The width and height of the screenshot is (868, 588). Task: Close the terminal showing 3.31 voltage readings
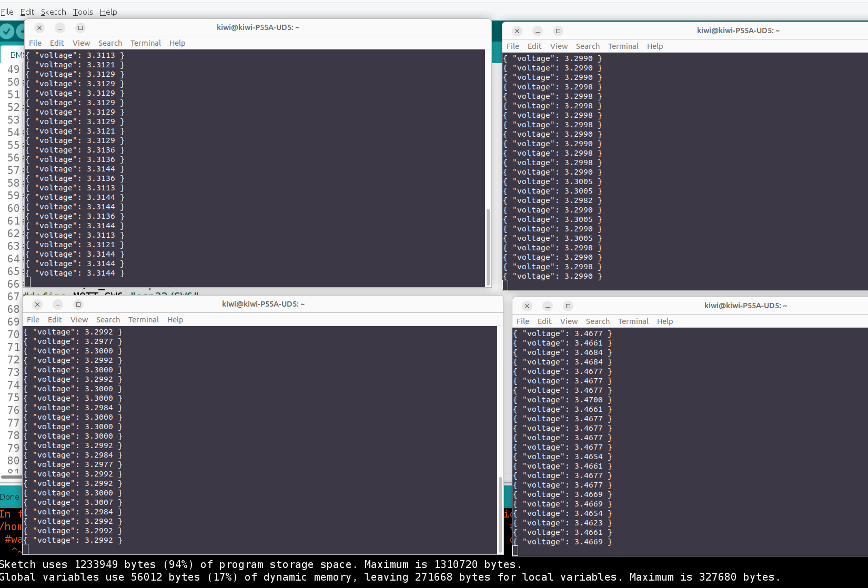coord(39,28)
